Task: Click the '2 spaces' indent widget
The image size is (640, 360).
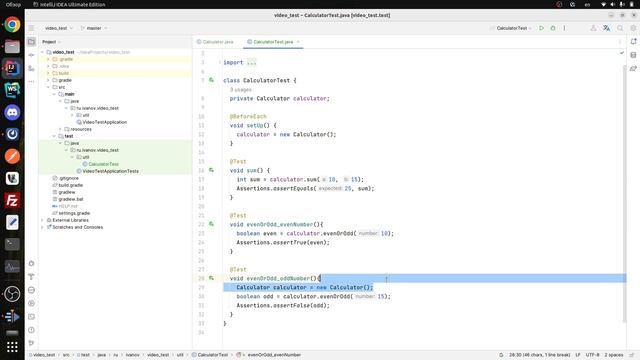Action: pos(614,355)
